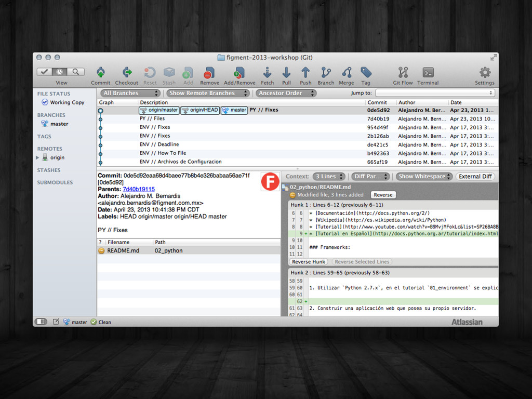Click the master label tag in graph
Image resolution: width=532 pixels, height=399 pixels.
tap(234, 110)
